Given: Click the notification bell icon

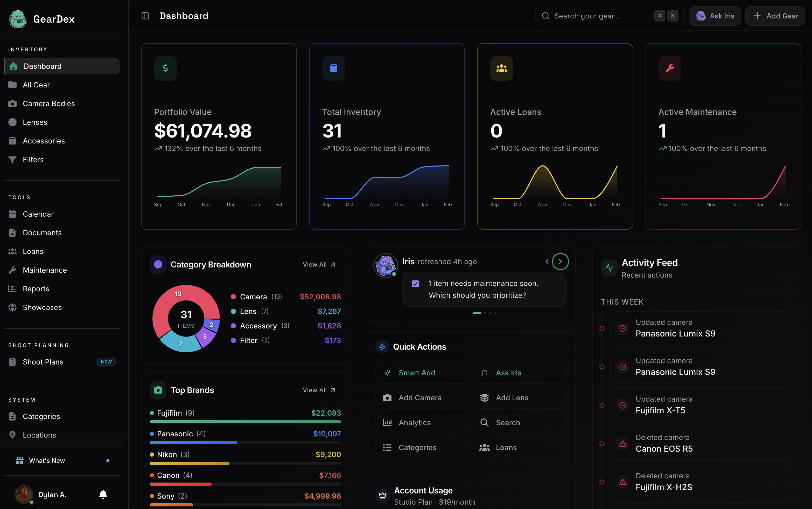Looking at the screenshot, I should [103, 494].
